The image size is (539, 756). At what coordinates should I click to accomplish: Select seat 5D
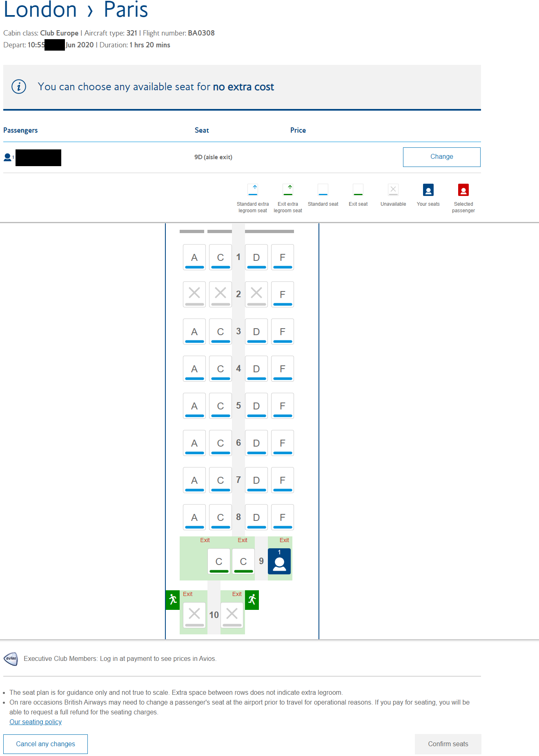tap(256, 406)
